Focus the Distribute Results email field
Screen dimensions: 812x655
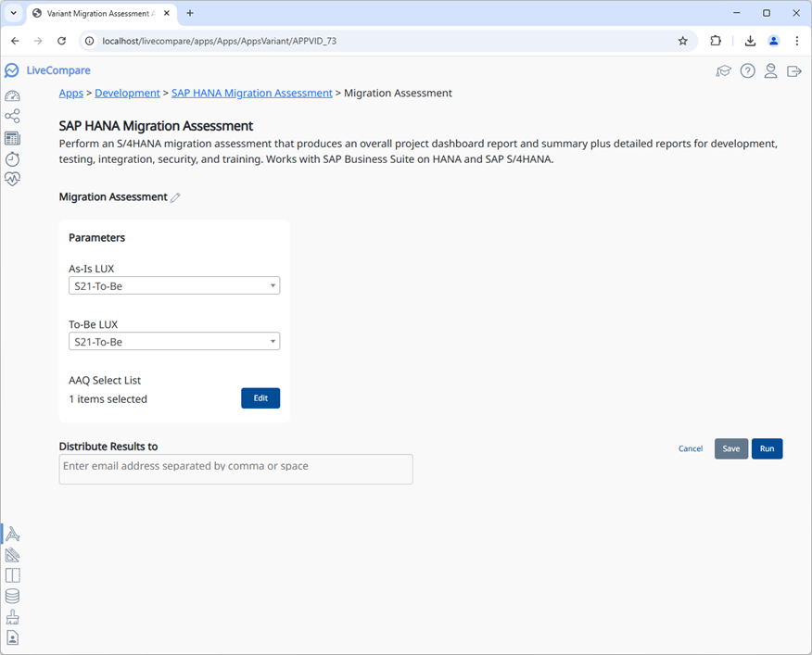pos(236,469)
